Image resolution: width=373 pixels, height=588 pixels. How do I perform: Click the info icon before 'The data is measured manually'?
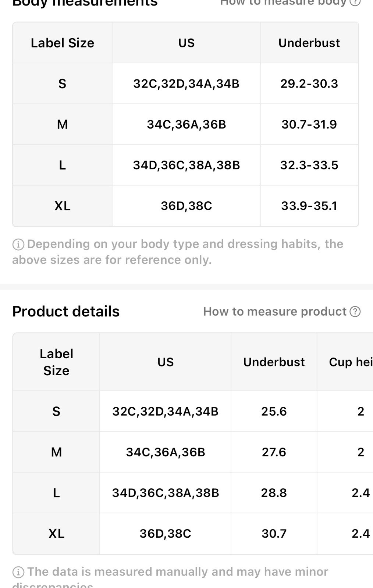click(x=18, y=572)
